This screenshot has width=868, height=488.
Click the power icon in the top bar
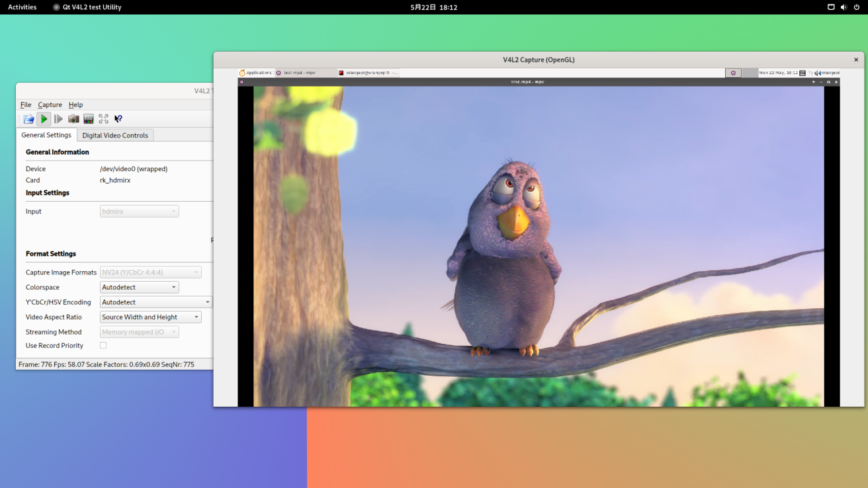(857, 7)
